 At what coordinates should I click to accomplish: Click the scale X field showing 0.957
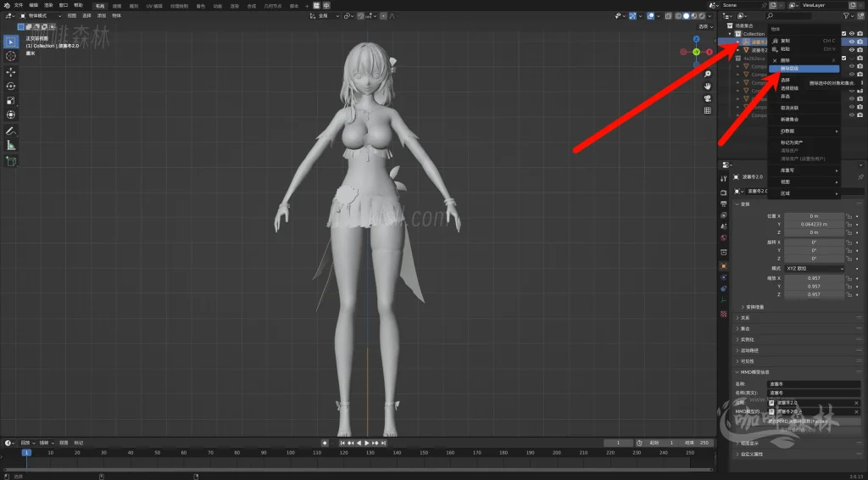coord(815,278)
